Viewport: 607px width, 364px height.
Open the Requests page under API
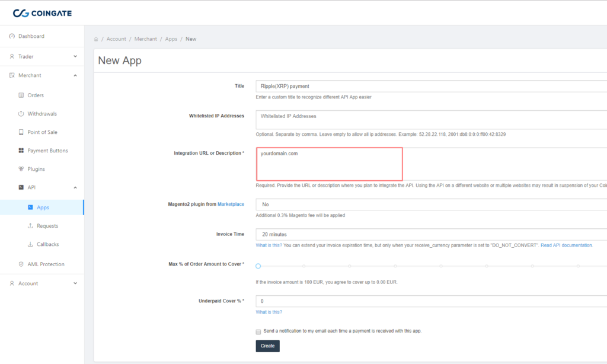(46, 225)
